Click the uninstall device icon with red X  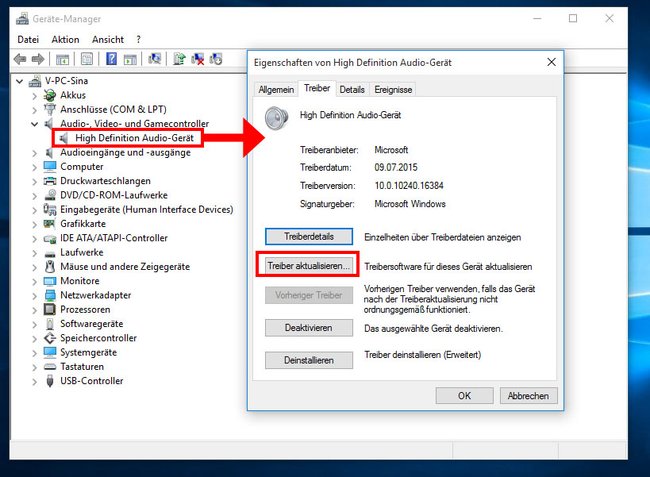(x=198, y=59)
